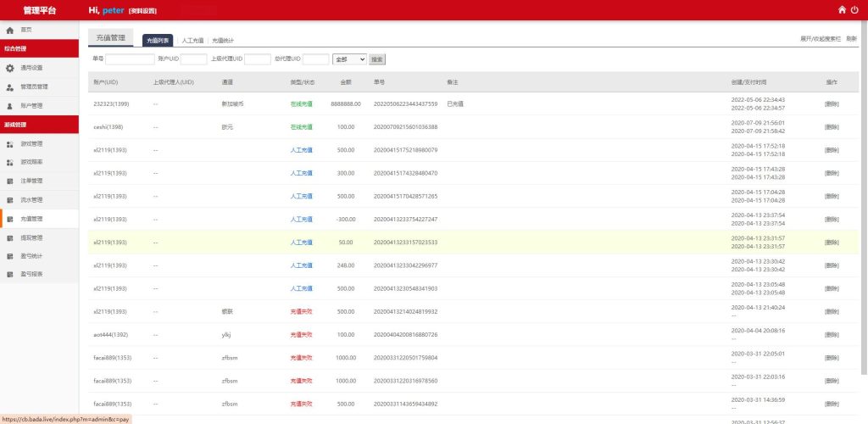The width and height of the screenshot is (868, 424).
Task: Click the 首页 house icon in sidebar
Action: pos(10,30)
